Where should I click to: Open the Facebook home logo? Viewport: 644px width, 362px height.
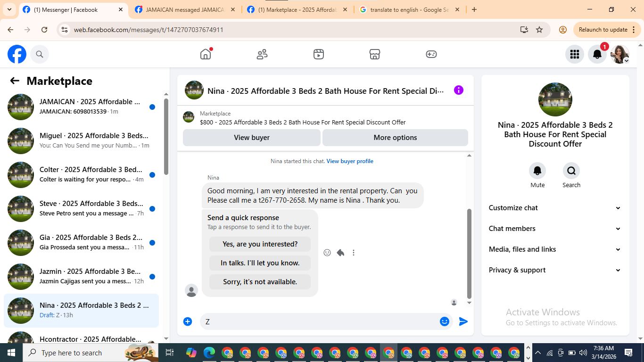click(17, 54)
